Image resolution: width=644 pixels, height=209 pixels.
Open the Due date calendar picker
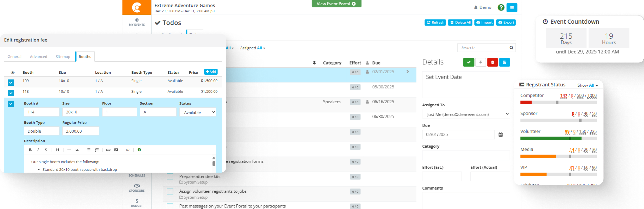tap(500, 134)
